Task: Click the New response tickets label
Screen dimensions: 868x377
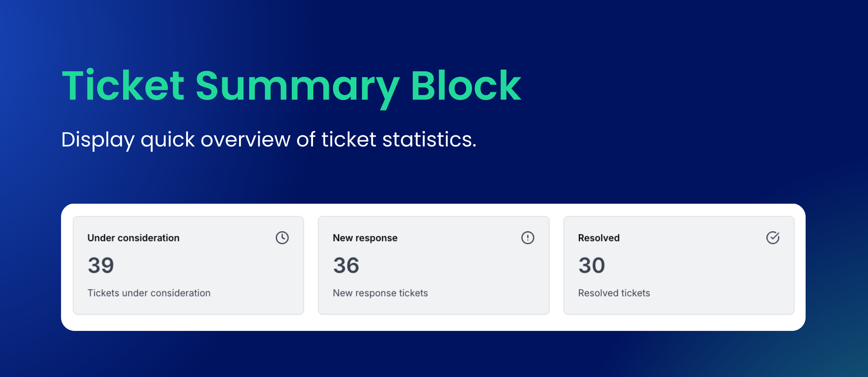Action: (x=380, y=293)
